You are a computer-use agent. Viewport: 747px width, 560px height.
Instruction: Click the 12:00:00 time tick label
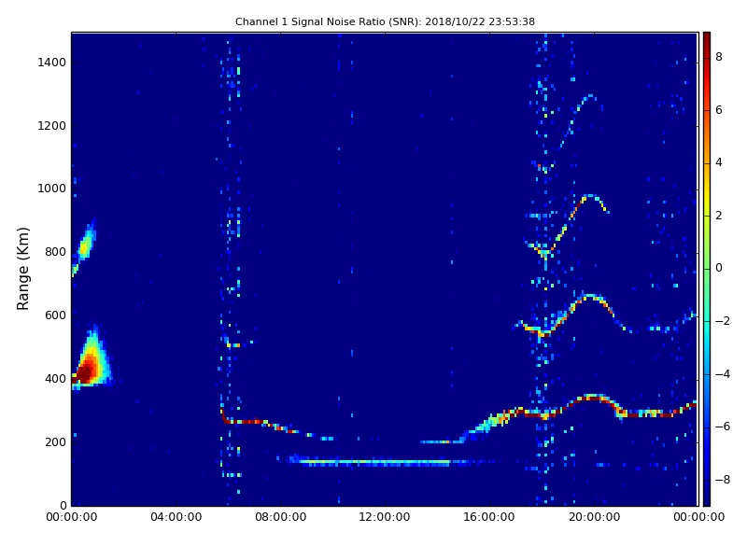click(x=385, y=517)
